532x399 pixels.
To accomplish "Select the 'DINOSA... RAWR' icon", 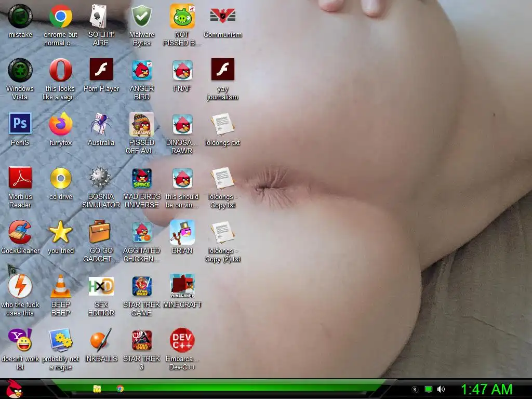I will click(x=182, y=124).
